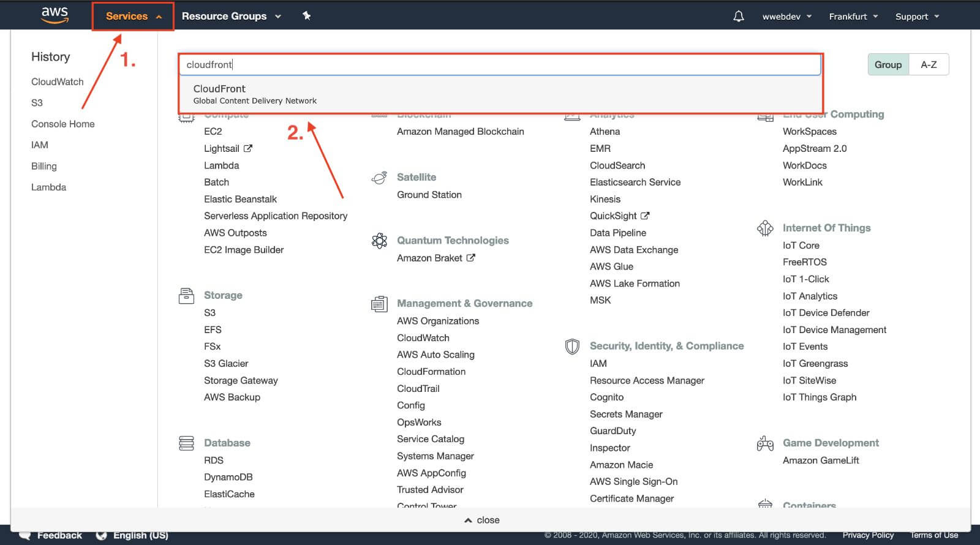Open DynamoDB service

(228, 477)
